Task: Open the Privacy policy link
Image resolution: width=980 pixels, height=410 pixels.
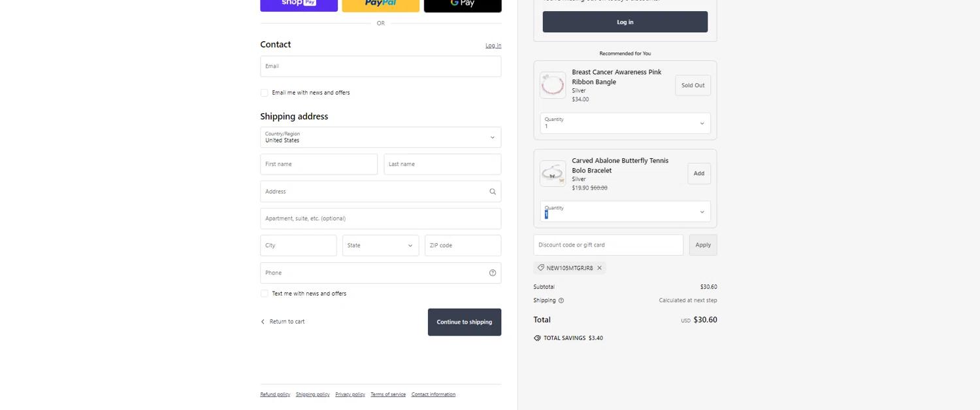Action: coord(350,394)
